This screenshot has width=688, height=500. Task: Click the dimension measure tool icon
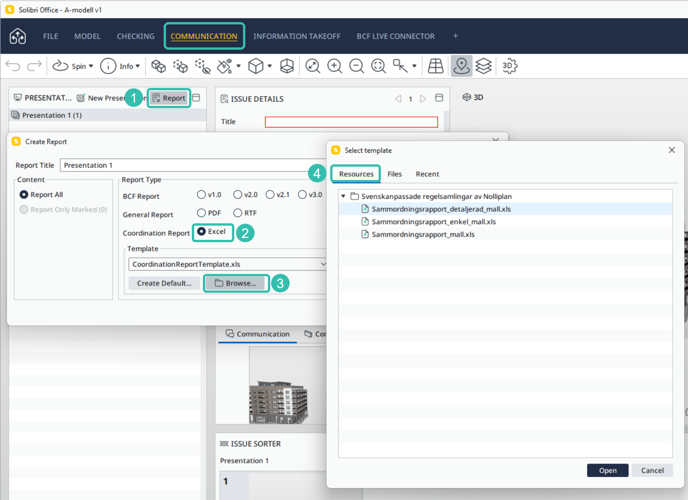click(400, 66)
